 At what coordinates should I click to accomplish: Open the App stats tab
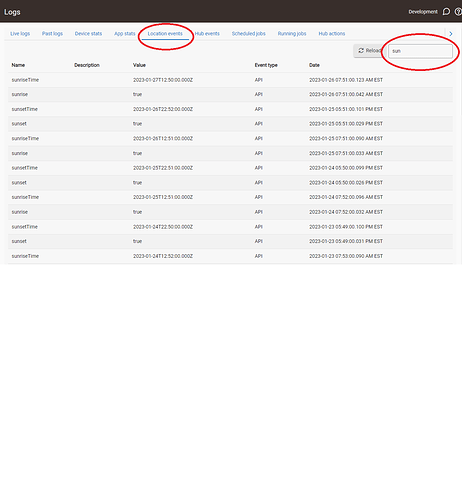125,34
